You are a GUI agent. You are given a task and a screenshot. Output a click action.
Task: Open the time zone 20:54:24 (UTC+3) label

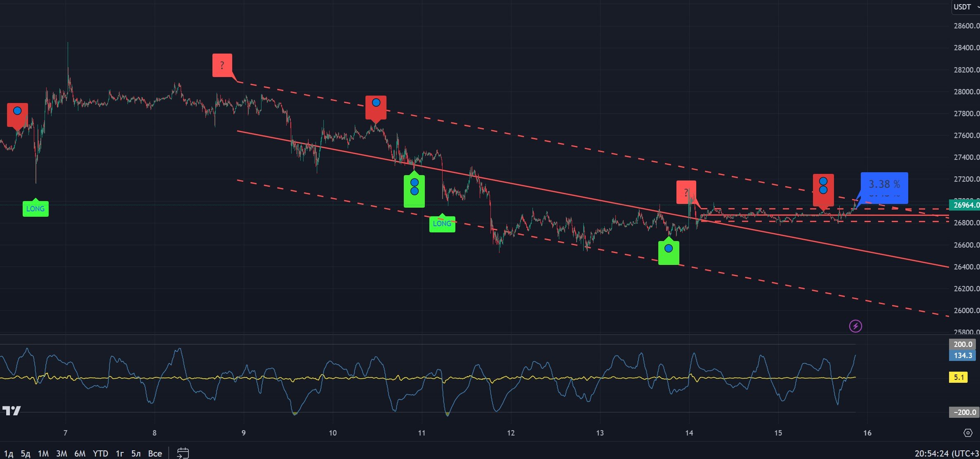click(947, 454)
